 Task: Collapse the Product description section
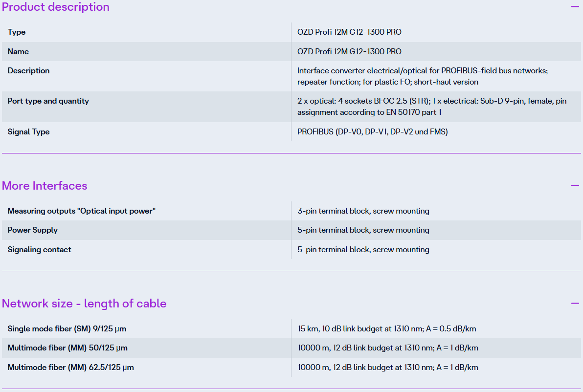point(575,7)
